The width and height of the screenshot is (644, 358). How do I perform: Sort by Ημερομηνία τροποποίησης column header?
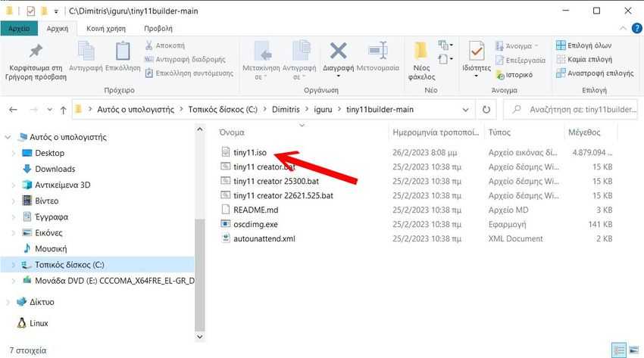436,132
